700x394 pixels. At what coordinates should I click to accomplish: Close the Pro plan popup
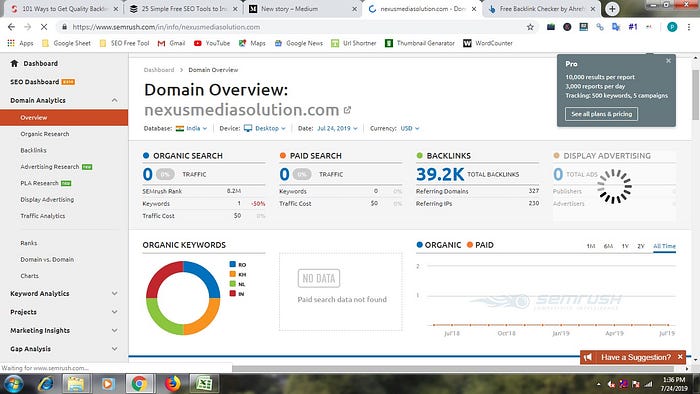point(668,61)
